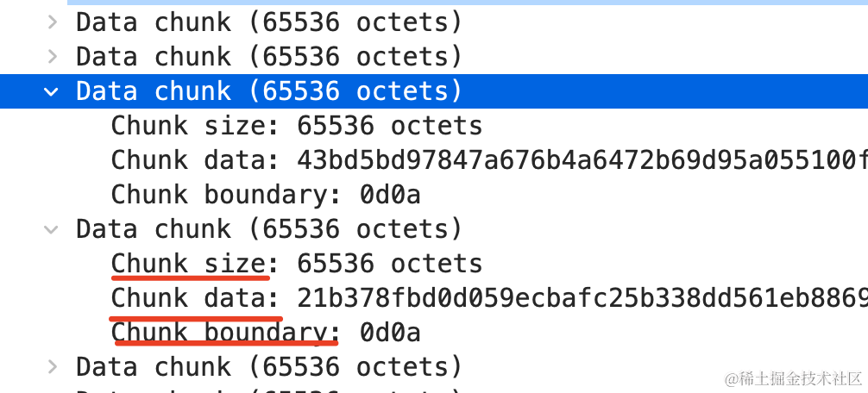This screenshot has width=868, height=393.
Task: Select the topmost Data chunk (65536 octets) row
Action: pos(434,22)
